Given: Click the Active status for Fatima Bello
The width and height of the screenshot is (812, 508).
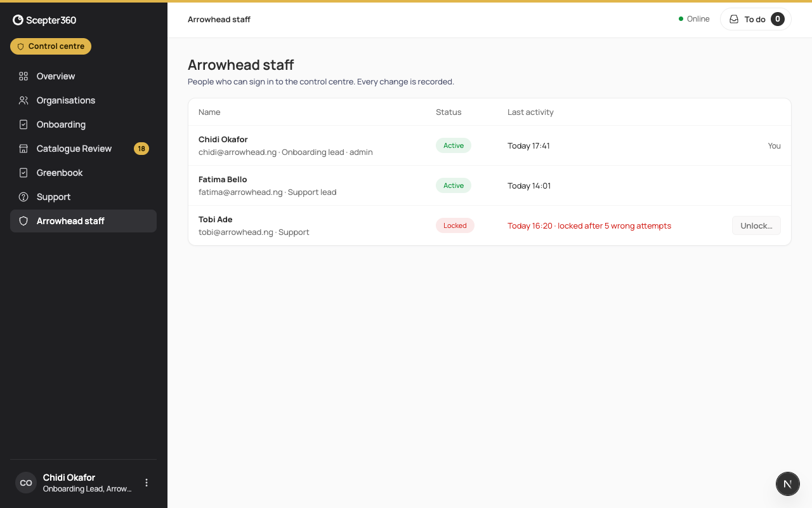Looking at the screenshot, I should click(x=454, y=185).
